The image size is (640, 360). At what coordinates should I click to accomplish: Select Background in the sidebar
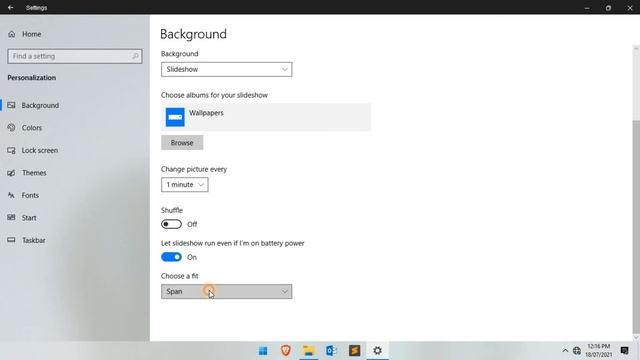pos(40,105)
